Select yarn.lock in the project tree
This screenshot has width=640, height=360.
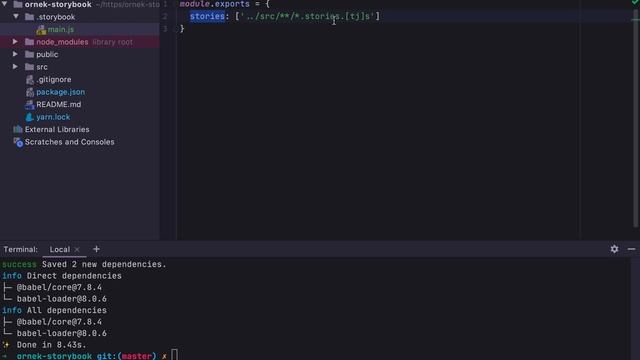point(53,117)
